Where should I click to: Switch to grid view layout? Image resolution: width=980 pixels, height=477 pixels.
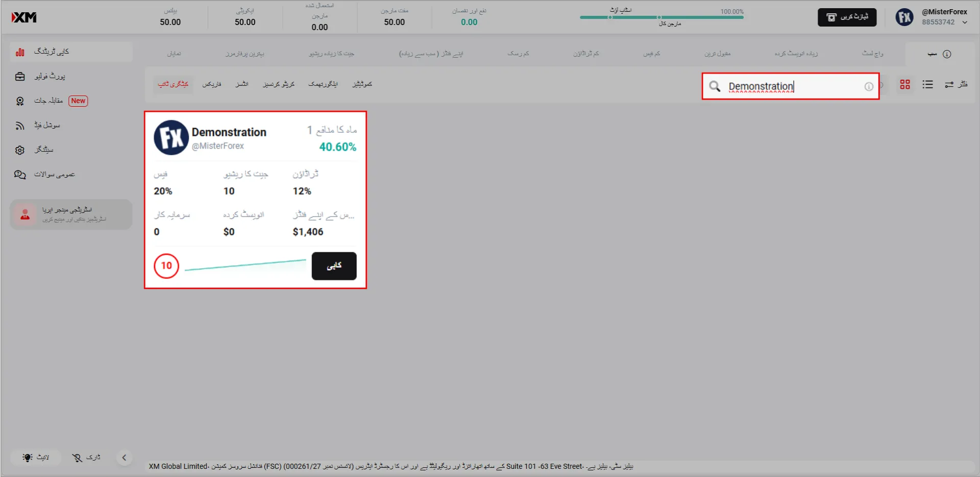coord(905,85)
